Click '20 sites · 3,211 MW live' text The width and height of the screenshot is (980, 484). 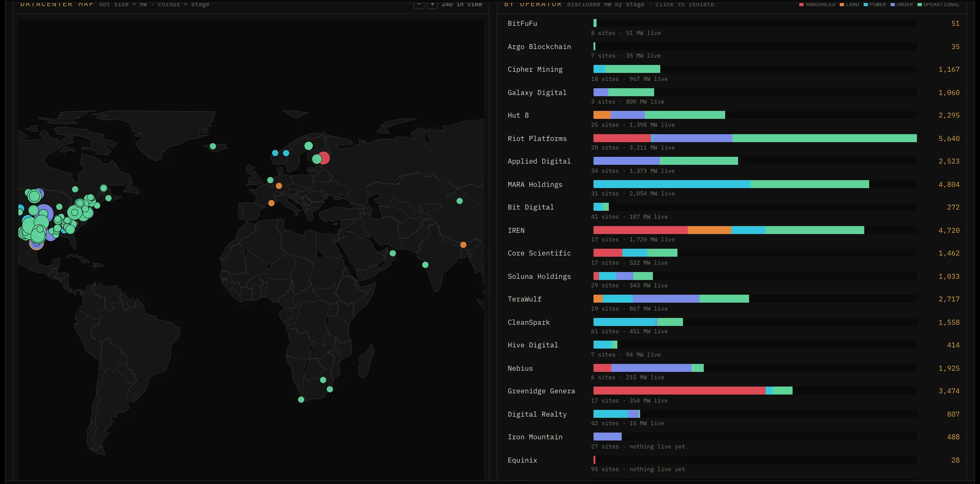click(x=633, y=147)
